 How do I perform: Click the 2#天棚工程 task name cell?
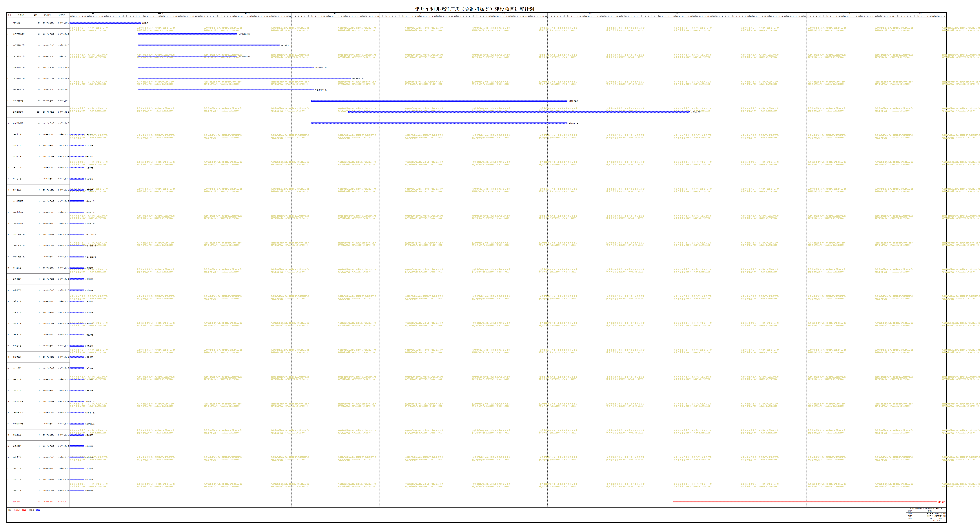pos(21,279)
